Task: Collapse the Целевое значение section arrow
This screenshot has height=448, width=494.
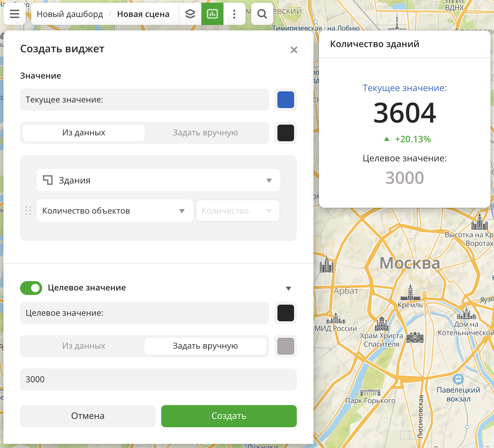Action: click(289, 288)
